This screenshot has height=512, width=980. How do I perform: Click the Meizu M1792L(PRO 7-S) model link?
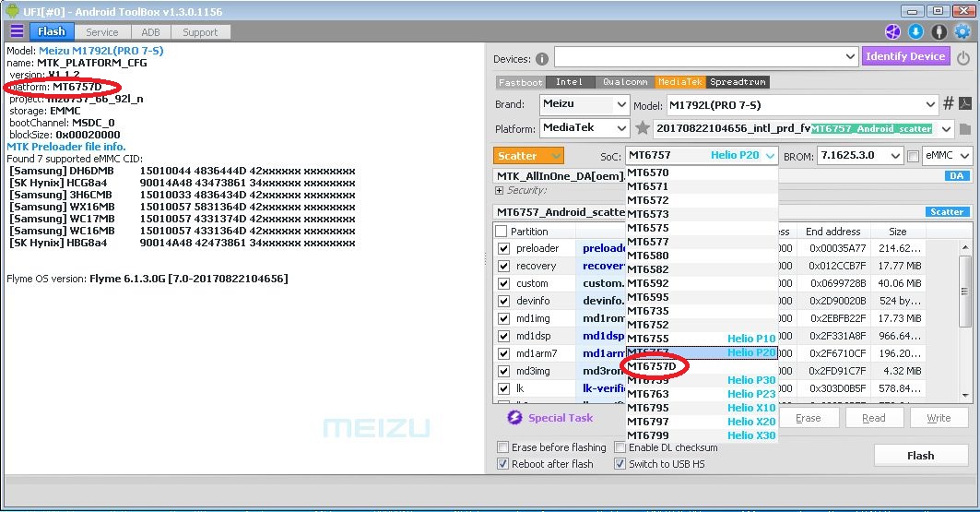pyautogui.click(x=101, y=51)
